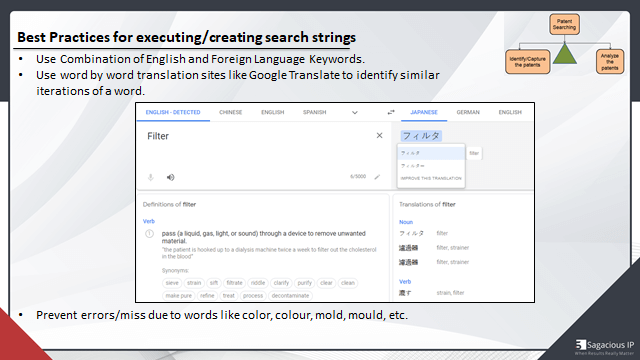Click Improve This Translation link
The height and width of the screenshot is (360, 640).
click(431, 178)
